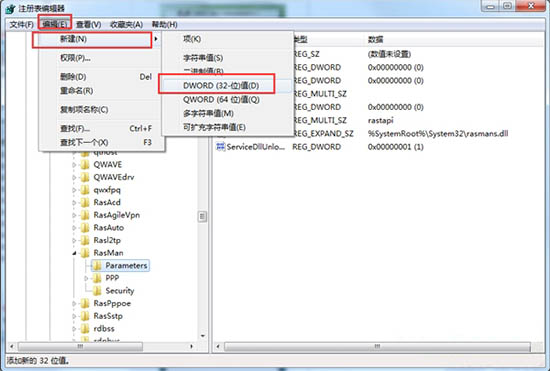Screen dimensions: 550x371
Task: Click qwxfpq folder icon
Action: point(85,190)
